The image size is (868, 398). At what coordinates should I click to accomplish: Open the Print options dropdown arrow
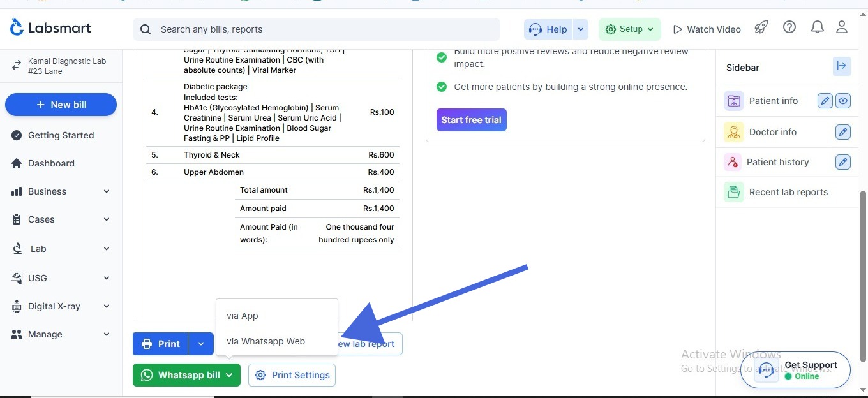[x=200, y=344]
